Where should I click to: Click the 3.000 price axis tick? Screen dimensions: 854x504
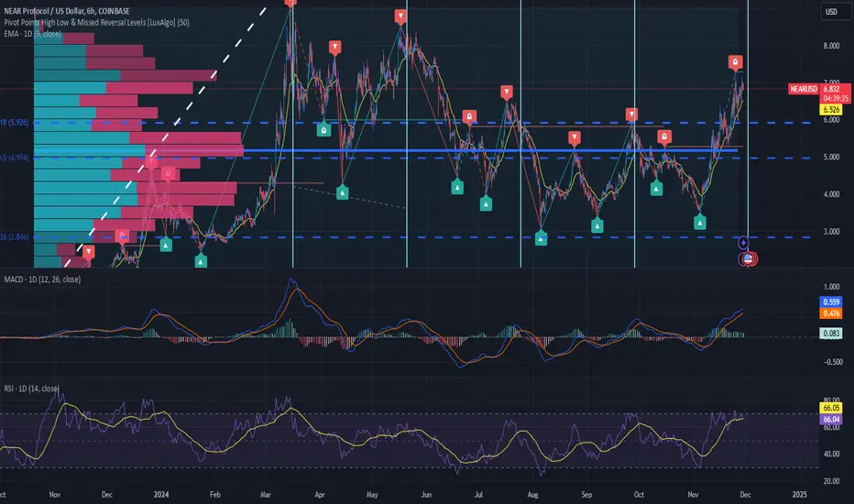coord(831,232)
